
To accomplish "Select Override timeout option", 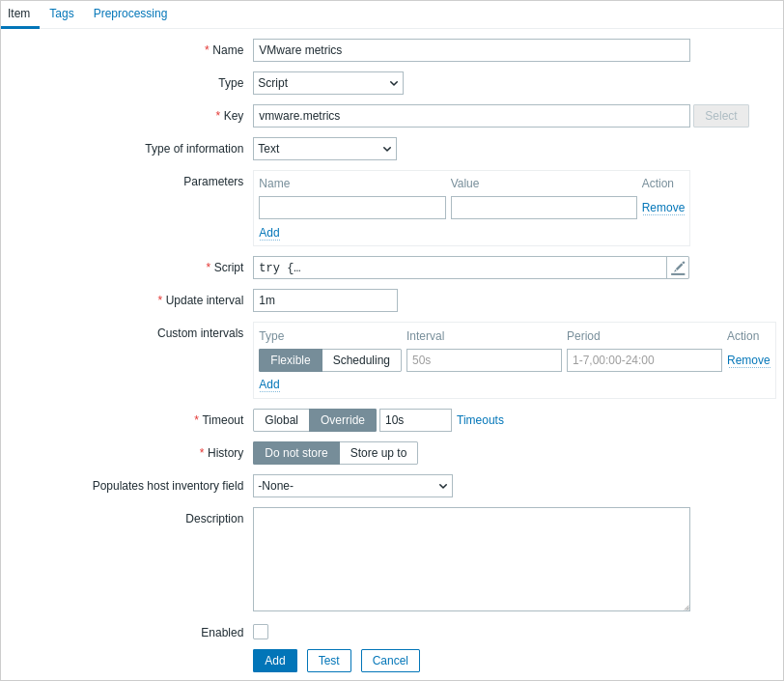I will coord(343,420).
